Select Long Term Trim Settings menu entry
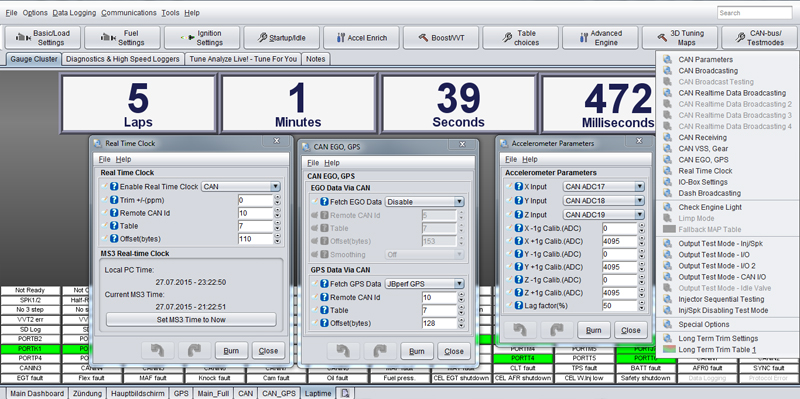800x399 pixels. (718, 338)
